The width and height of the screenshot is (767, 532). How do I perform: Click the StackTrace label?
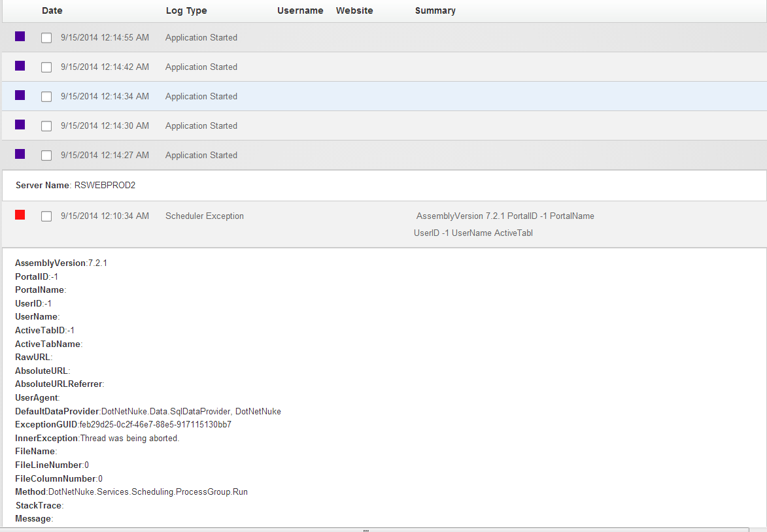pos(40,506)
